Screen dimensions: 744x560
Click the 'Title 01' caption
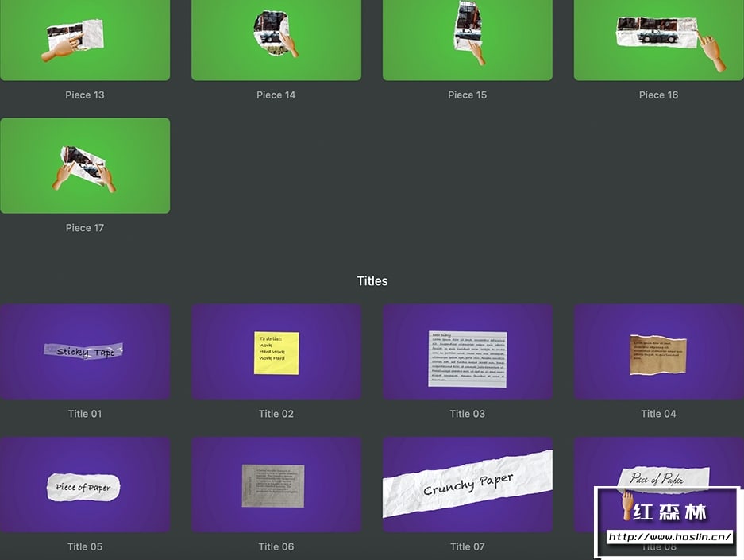(85, 414)
